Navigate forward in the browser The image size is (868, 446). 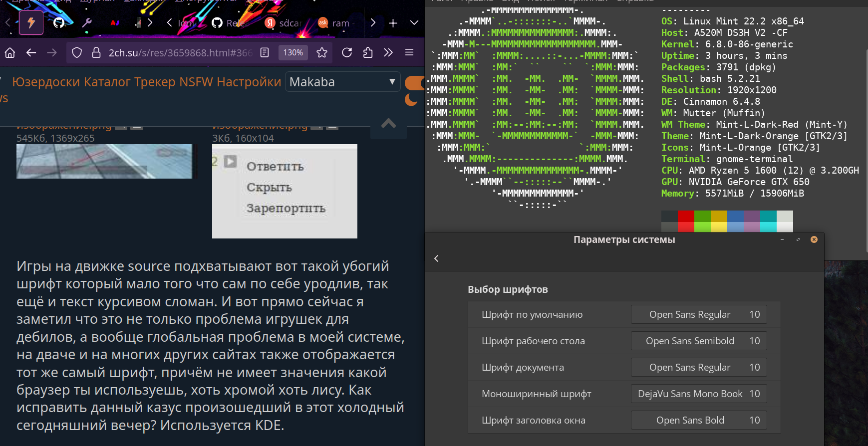[x=52, y=52]
